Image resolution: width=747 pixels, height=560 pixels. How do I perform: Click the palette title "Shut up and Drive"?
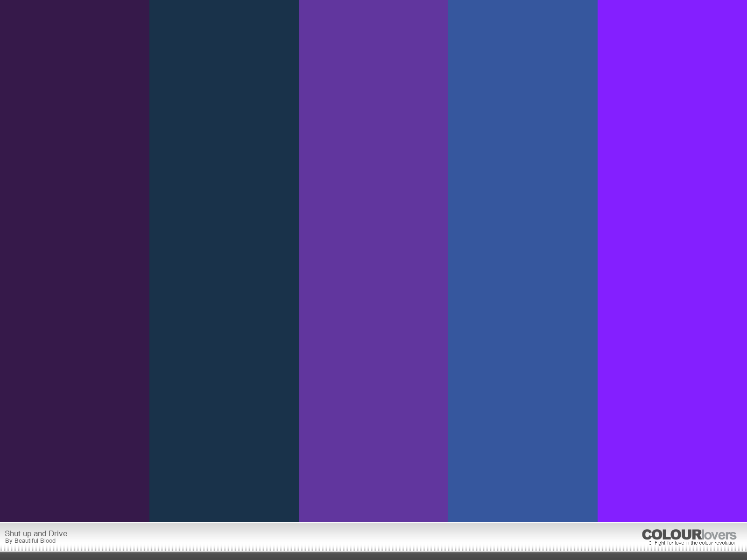coord(36,533)
